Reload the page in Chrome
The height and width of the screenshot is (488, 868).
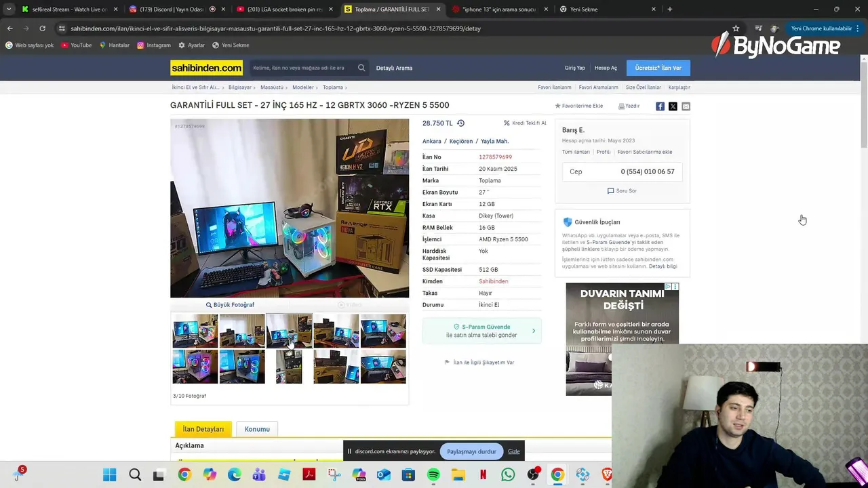(42, 28)
